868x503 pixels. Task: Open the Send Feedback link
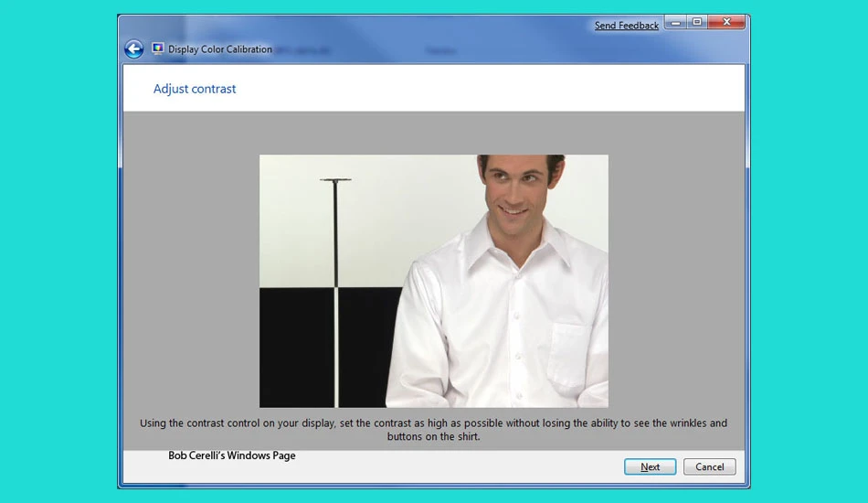tap(627, 26)
